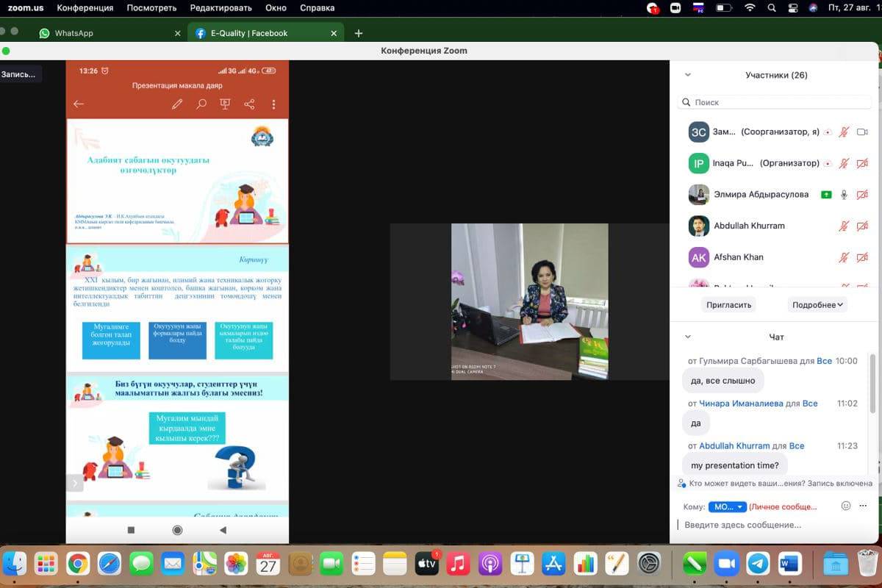Tap the Android round home button
This screenshot has width=882, height=588.
177,530
